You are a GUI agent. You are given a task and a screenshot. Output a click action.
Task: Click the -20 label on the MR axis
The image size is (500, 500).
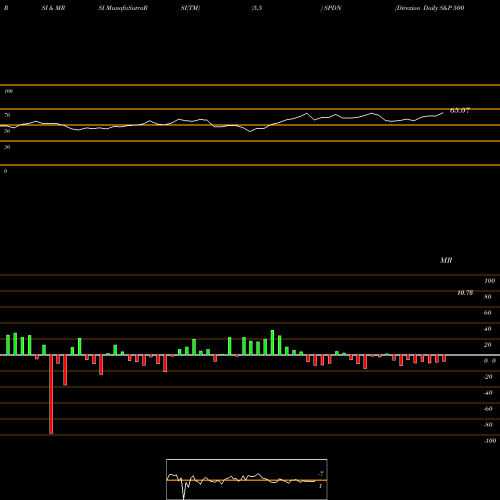tap(488, 377)
